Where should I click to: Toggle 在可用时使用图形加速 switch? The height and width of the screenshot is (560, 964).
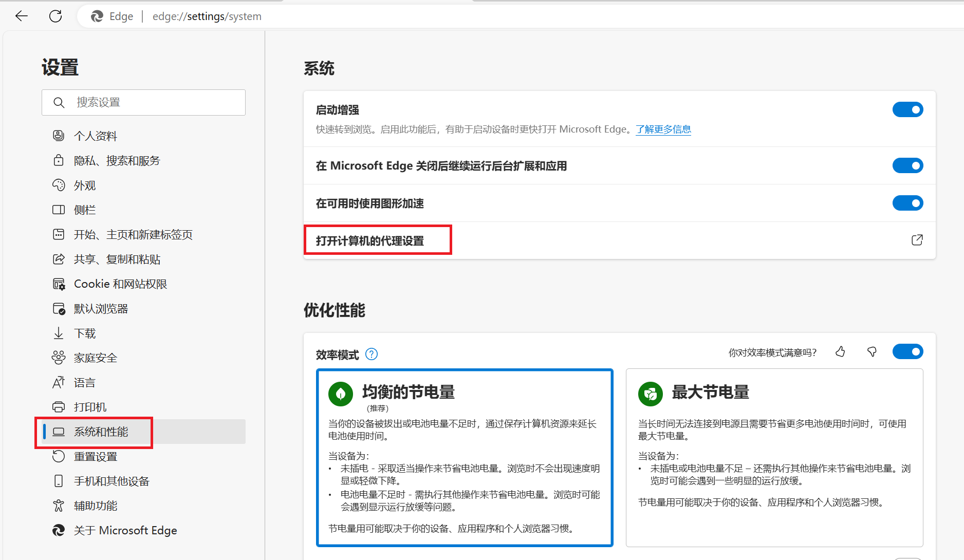pyautogui.click(x=907, y=203)
